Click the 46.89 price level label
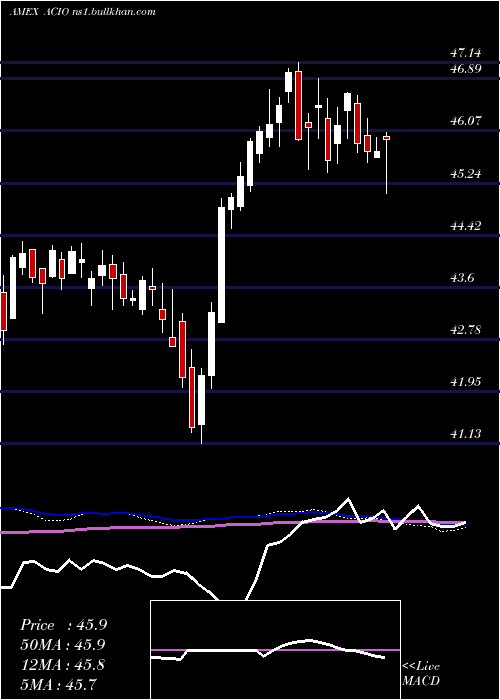Image resolution: width=500 pixels, height=700 pixels. coord(466,69)
